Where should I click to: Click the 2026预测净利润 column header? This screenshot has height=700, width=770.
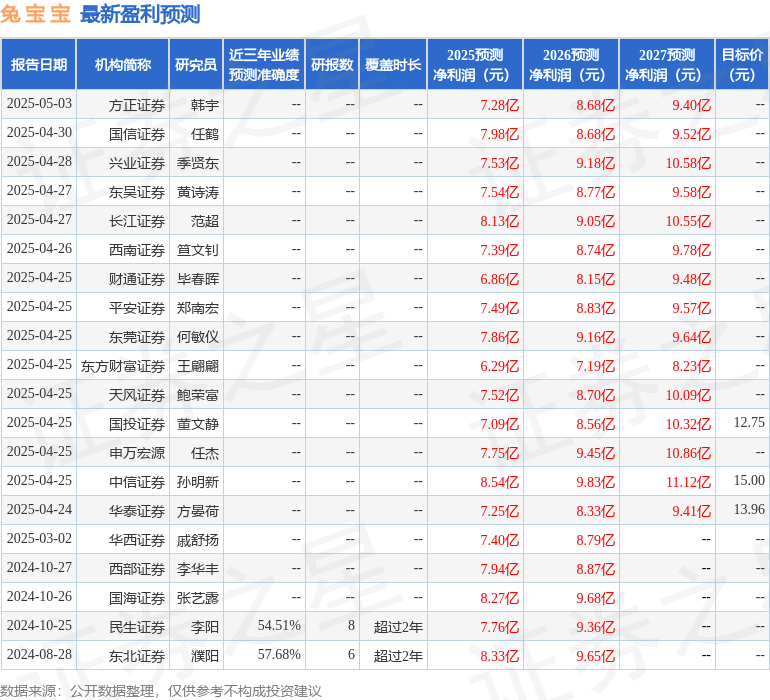(x=571, y=64)
